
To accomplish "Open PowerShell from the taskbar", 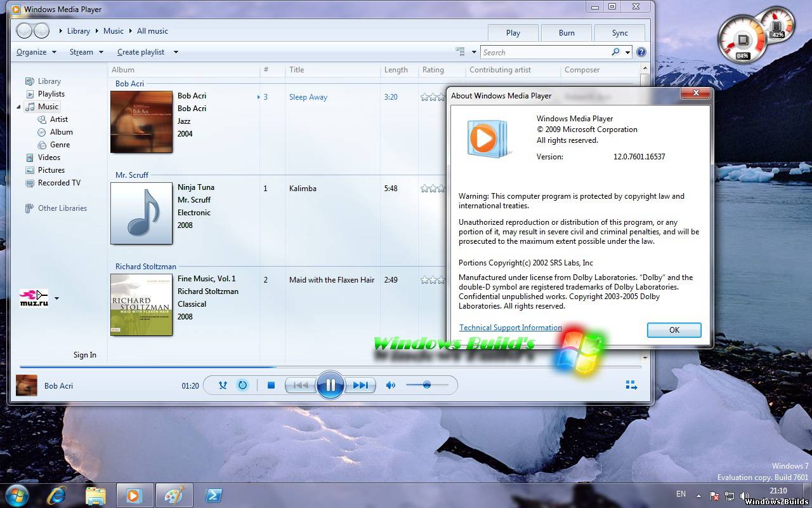I will pos(213,495).
